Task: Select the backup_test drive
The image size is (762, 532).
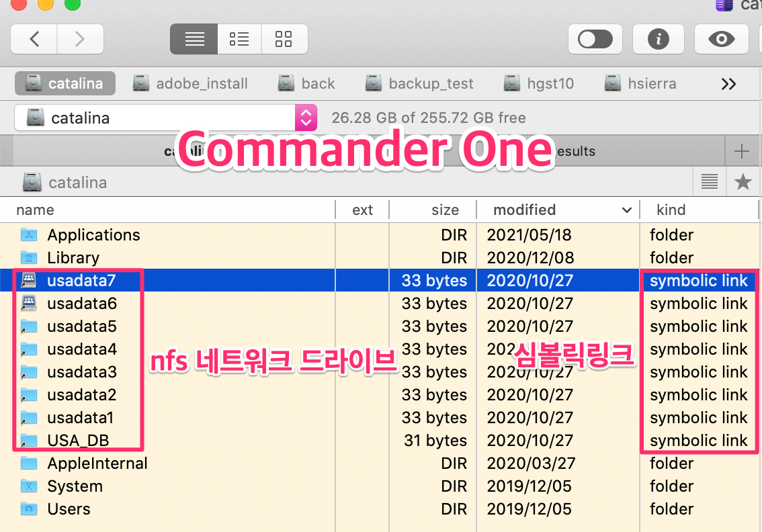Action: (x=419, y=83)
